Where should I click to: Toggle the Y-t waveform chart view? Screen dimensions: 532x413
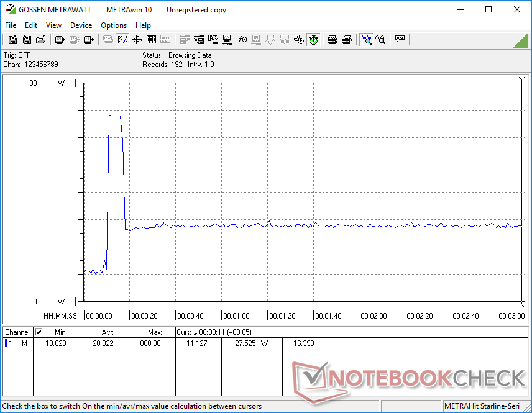coord(122,40)
